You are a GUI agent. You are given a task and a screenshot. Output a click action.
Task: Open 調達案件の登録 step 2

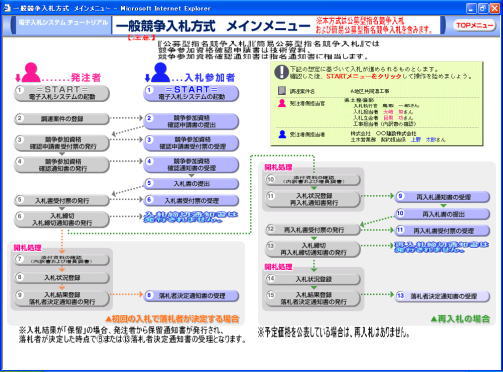point(62,119)
